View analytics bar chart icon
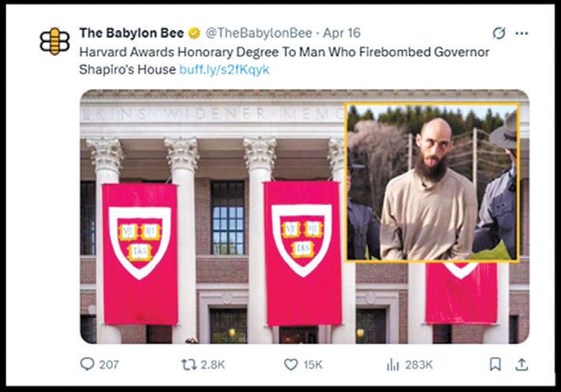This screenshot has width=561, height=392. click(x=393, y=365)
